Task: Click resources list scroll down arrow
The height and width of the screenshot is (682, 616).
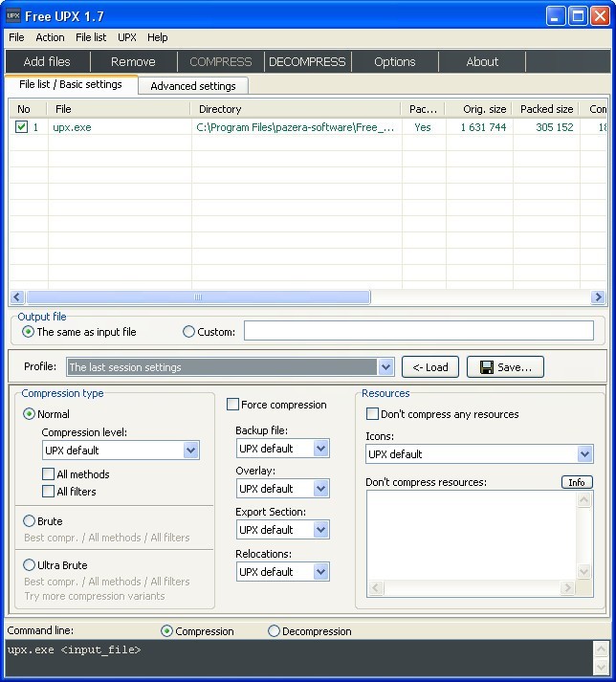Action: 583,571
